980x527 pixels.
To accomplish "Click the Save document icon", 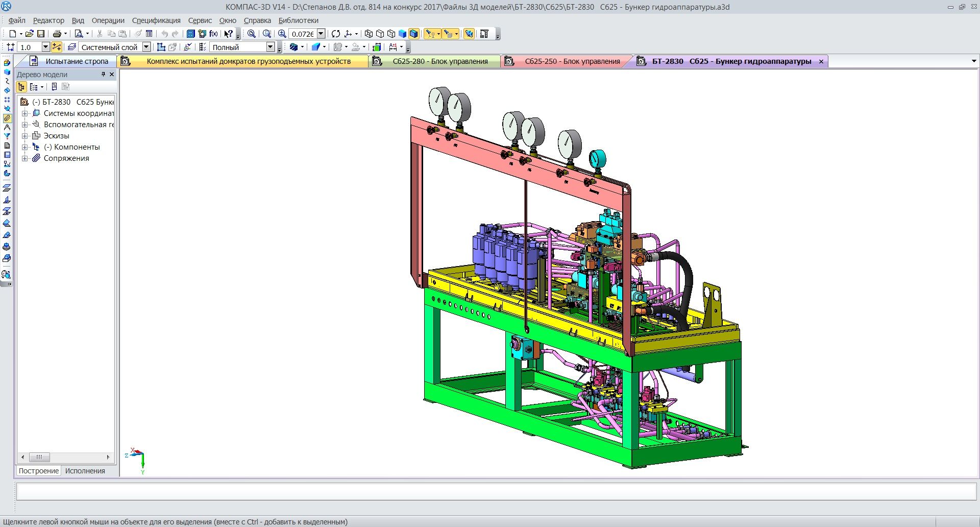I will click(x=41, y=34).
